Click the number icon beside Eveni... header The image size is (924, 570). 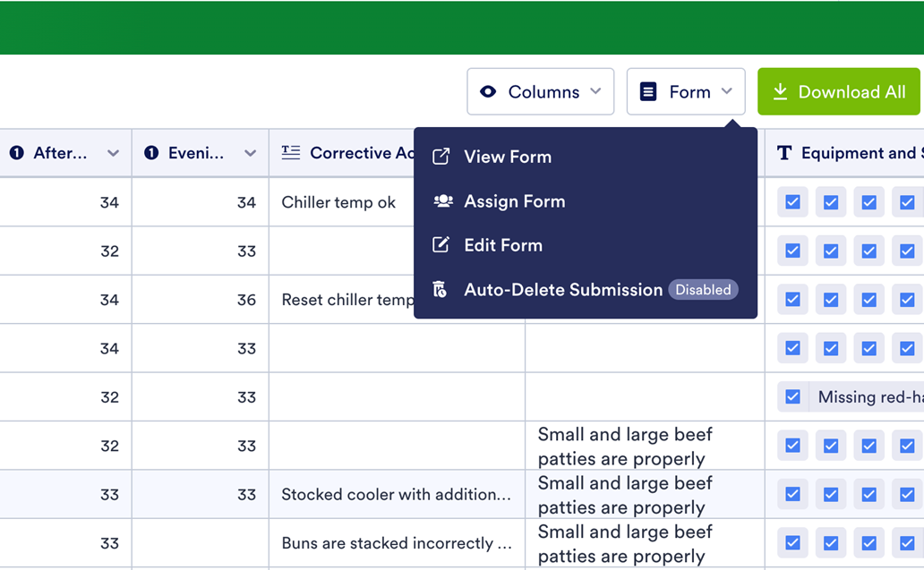151,153
